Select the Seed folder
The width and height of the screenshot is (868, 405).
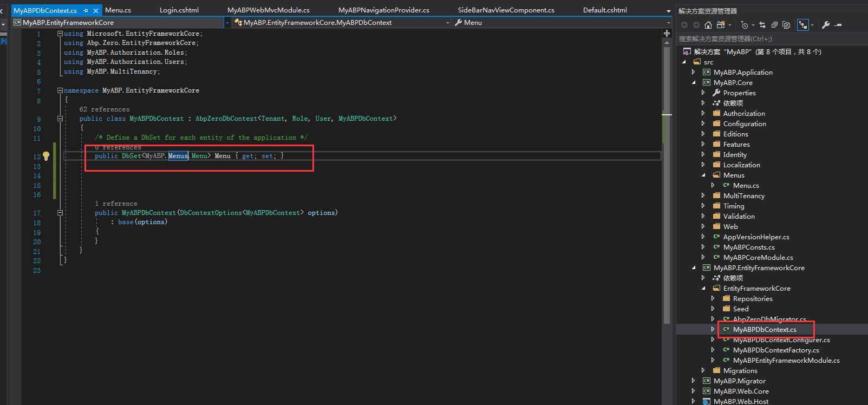pos(735,309)
